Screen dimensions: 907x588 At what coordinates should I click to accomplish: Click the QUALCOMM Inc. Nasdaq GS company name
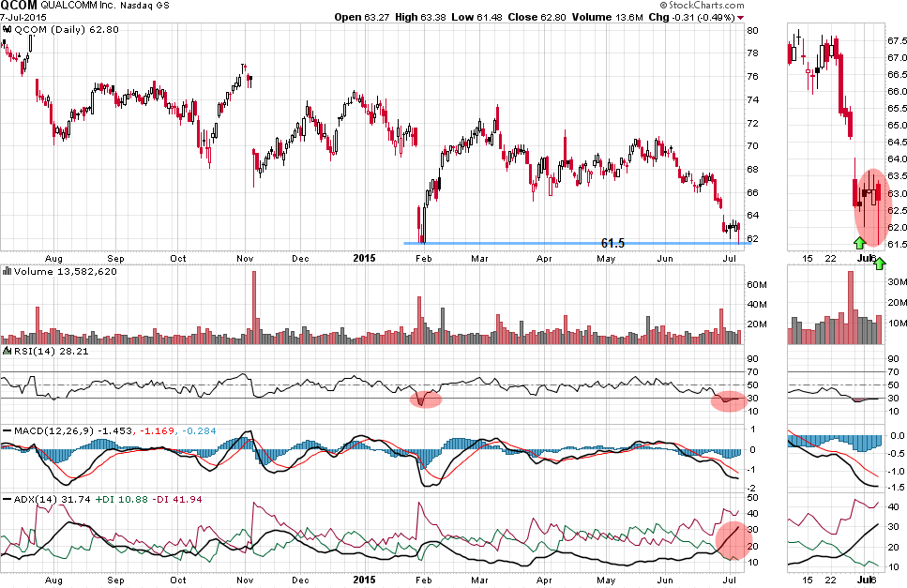coord(105,6)
